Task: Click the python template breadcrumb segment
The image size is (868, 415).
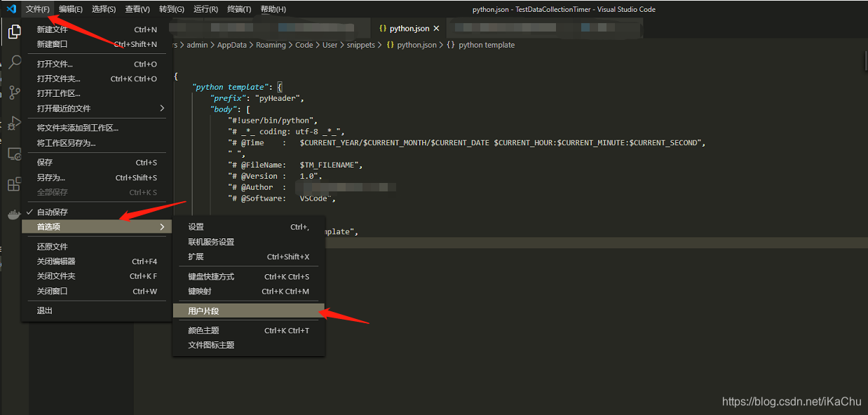Action: tap(480, 45)
